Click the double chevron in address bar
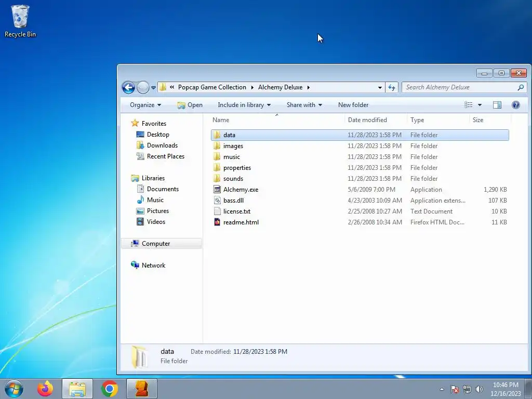The height and width of the screenshot is (399, 532). click(x=172, y=87)
